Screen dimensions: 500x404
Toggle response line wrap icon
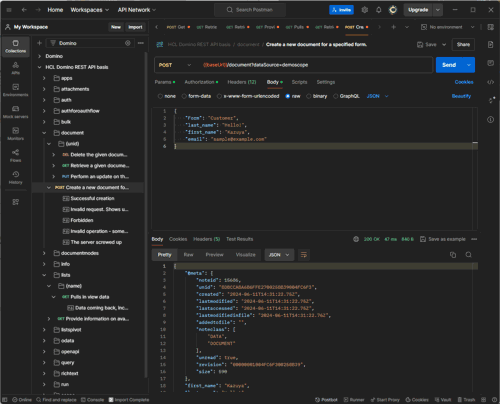304,255
